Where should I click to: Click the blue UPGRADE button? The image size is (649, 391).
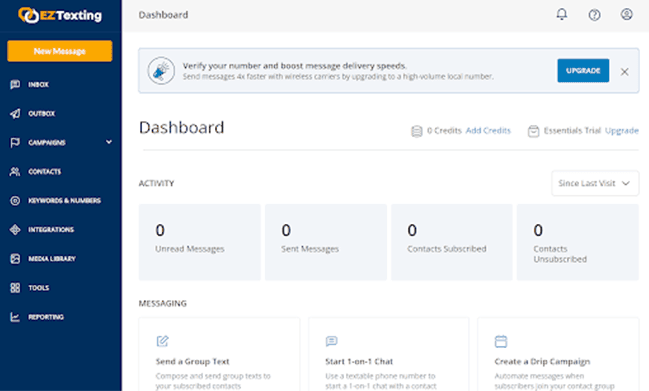pos(583,70)
